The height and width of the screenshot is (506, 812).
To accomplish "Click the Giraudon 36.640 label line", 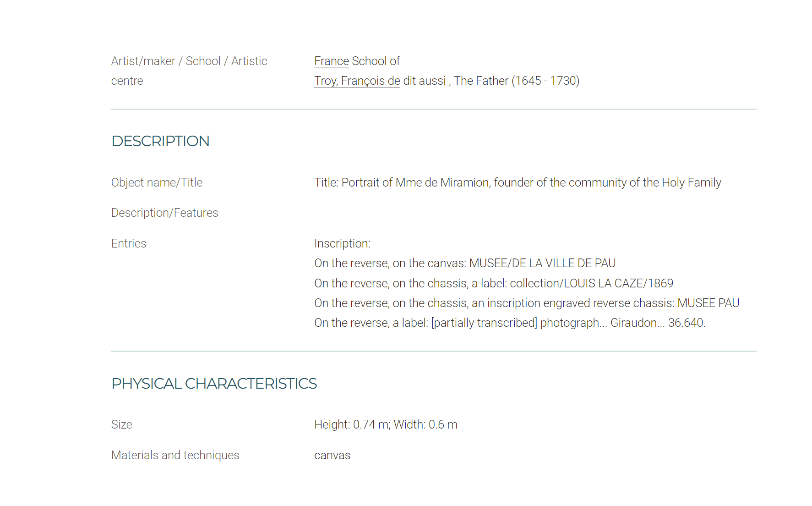I will pos(510,323).
